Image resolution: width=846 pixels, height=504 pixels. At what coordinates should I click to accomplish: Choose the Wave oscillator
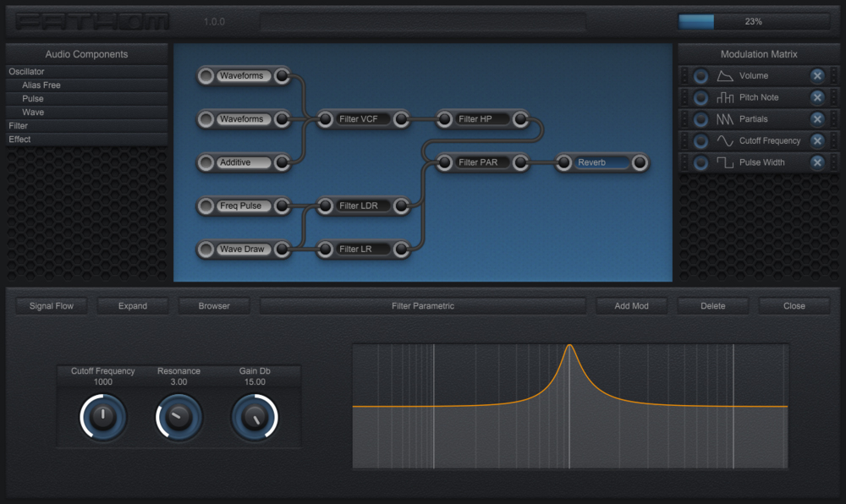(x=86, y=112)
